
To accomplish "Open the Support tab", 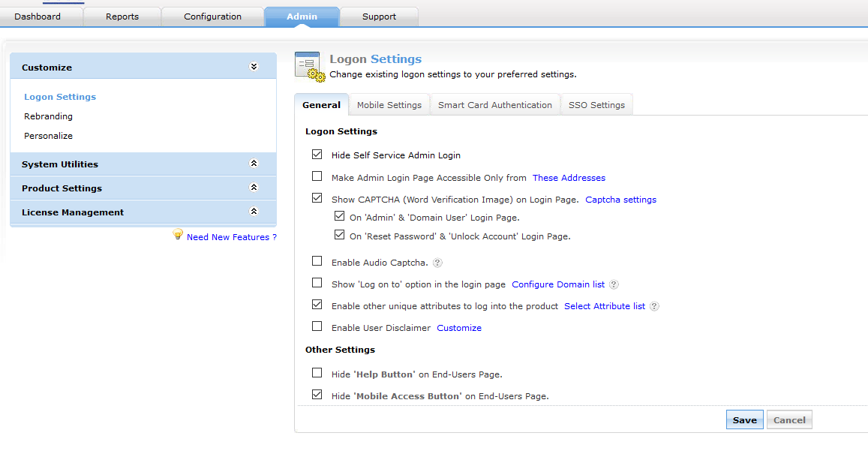I will pos(379,17).
